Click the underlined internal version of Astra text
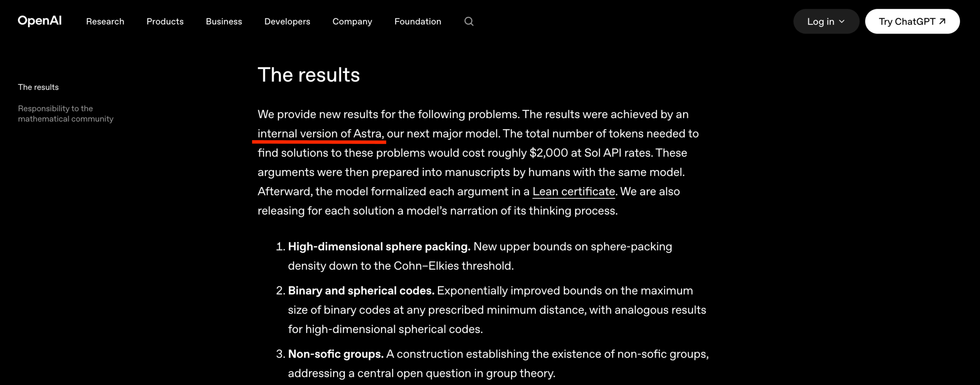The height and width of the screenshot is (385, 980). tap(320, 134)
